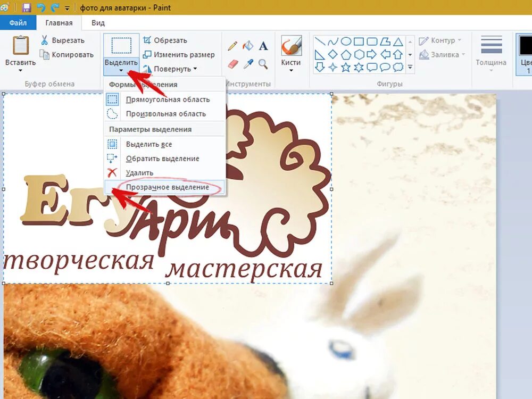The width and height of the screenshot is (532, 399).
Task: Switch to the Главная ribbon tab
Action: pyautogui.click(x=59, y=23)
